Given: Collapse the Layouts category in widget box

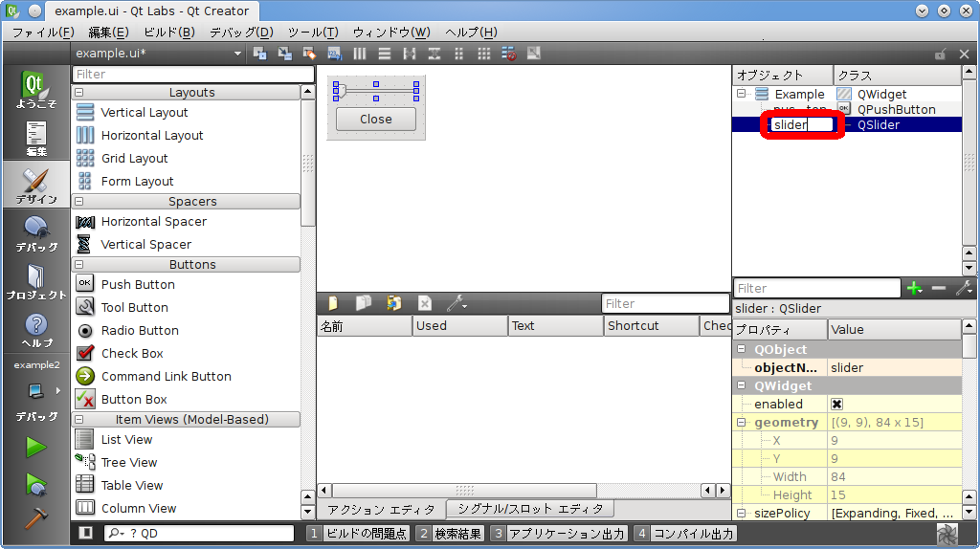Looking at the screenshot, I should point(78,93).
